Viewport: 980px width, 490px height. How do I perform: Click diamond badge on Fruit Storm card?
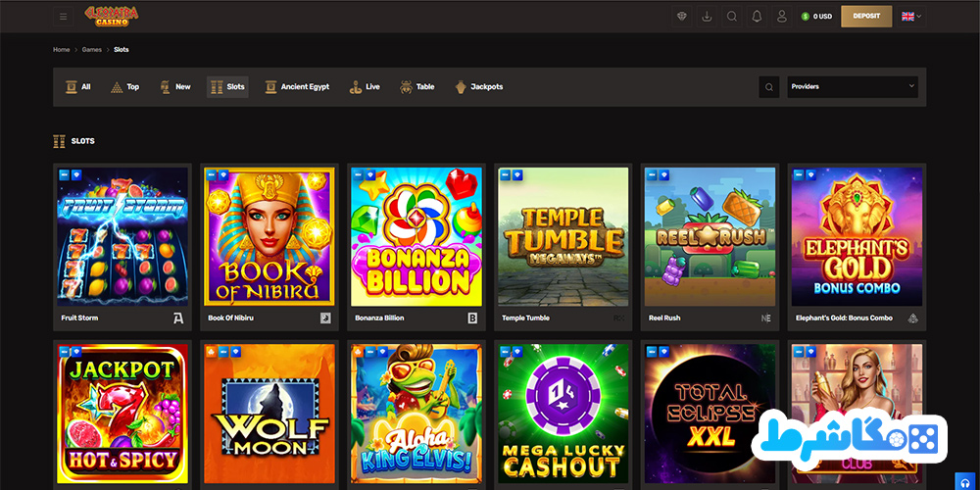(76, 175)
